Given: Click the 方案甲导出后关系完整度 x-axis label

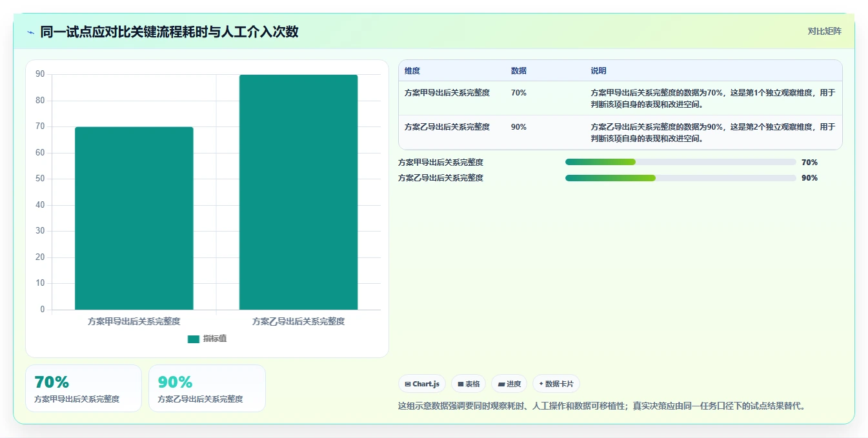Looking at the screenshot, I should pos(134,321).
